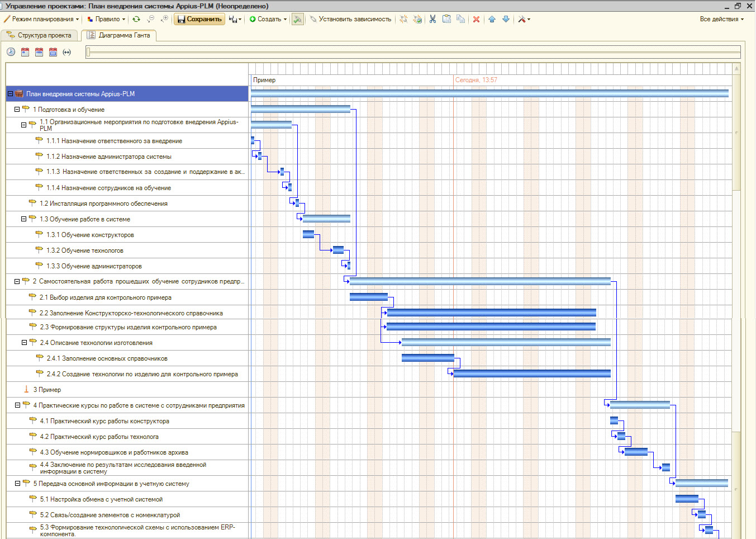Click the blue move down arrow

click(506, 19)
